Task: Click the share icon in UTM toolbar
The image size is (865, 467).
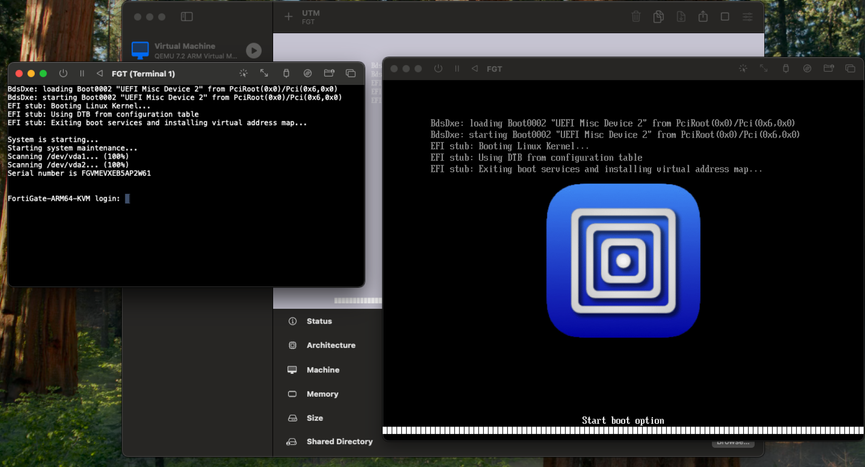Action: click(703, 16)
